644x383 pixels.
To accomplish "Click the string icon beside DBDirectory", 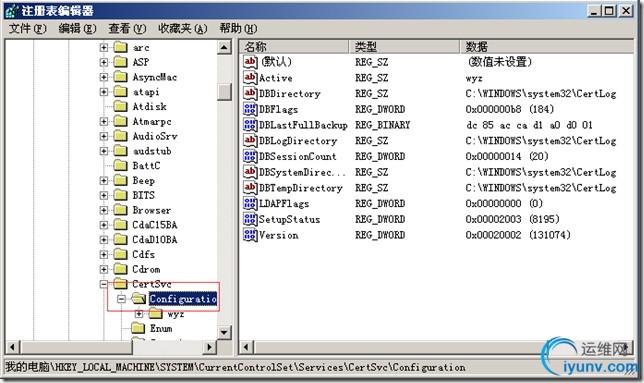I will [x=250, y=93].
